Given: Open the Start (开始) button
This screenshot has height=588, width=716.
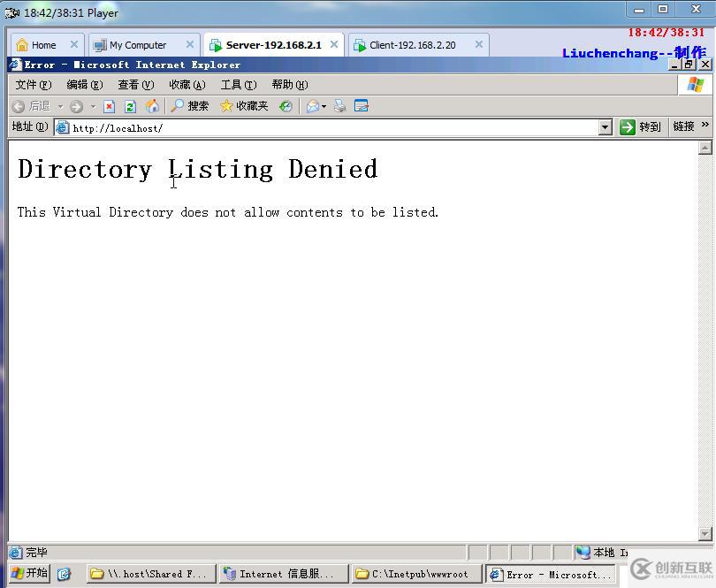Looking at the screenshot, I should tap(29, 573).
